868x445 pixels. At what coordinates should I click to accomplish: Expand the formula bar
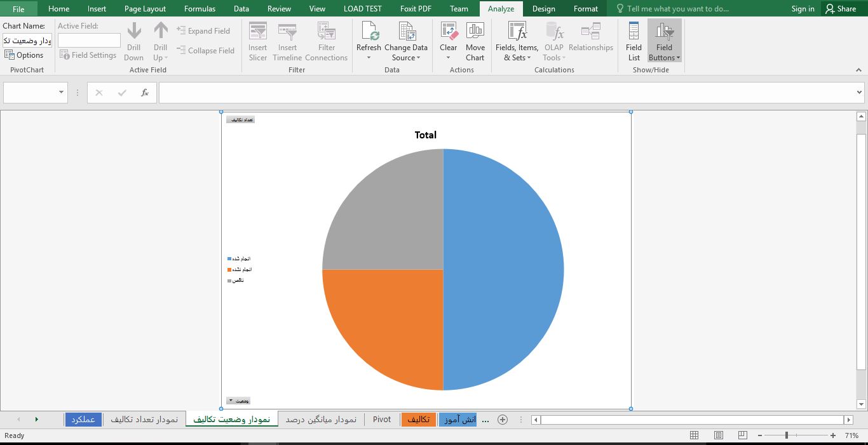[x=860, y=93]
